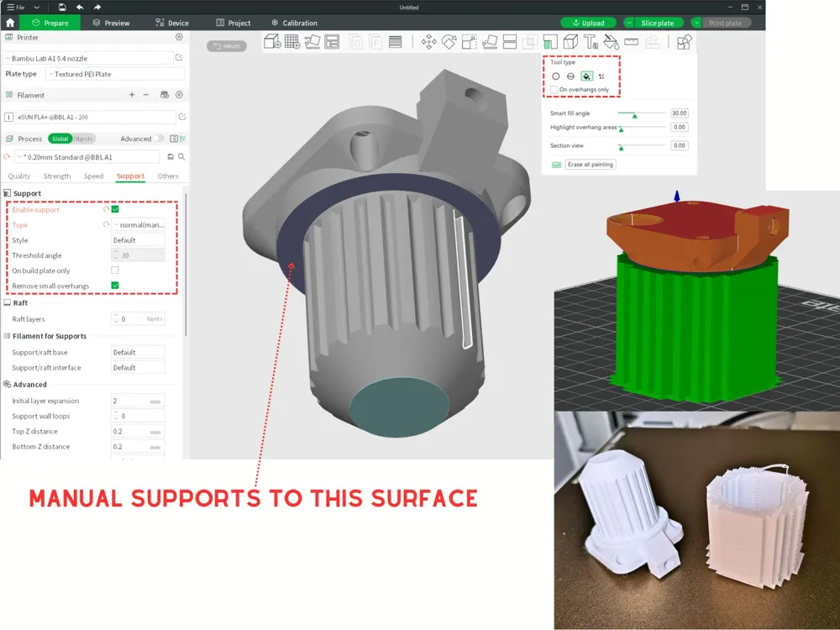
Task: Open the Quality settings tab
Action: [18, 176]
